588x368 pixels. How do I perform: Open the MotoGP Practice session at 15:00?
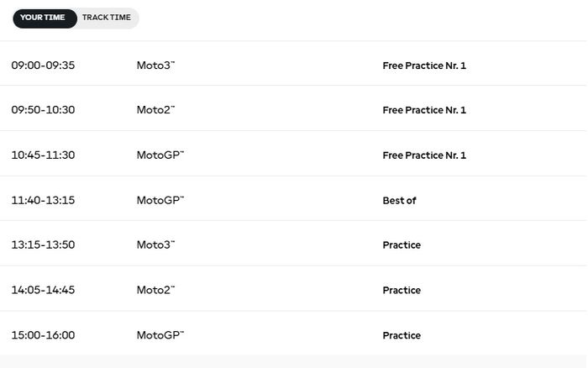pos(402,336)
